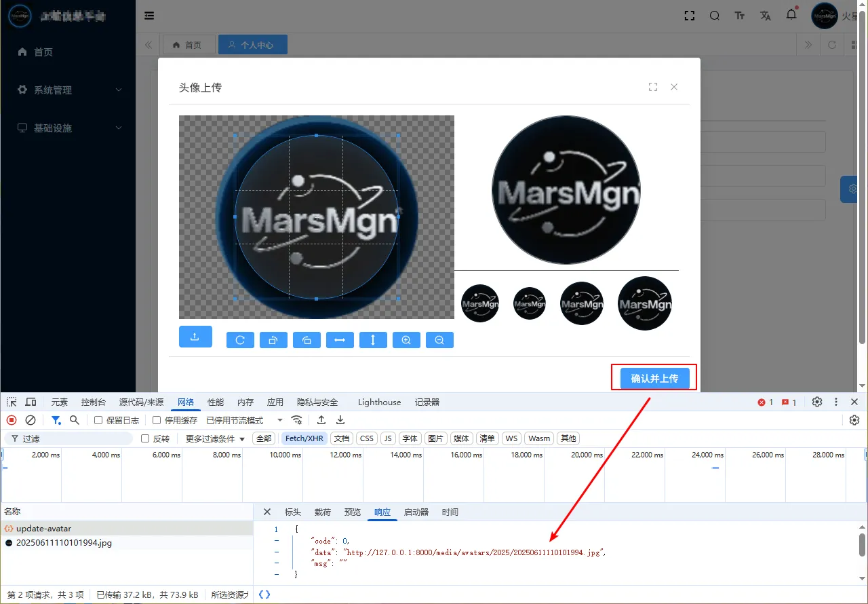Select the 个人中心 page tab

tap(253, 45)
